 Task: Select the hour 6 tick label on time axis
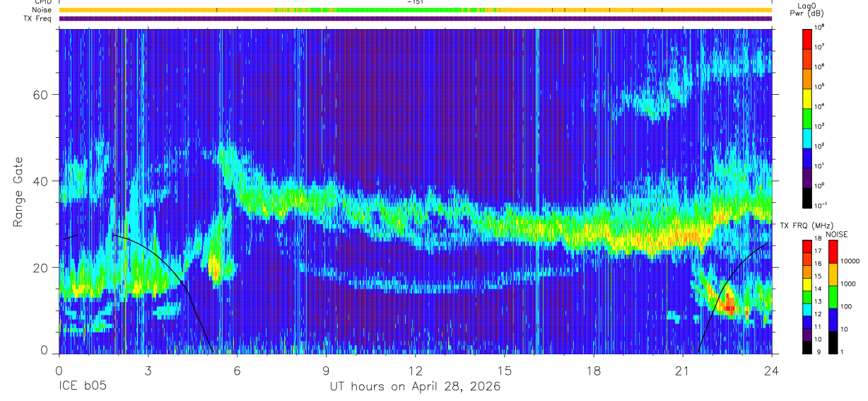237,371
